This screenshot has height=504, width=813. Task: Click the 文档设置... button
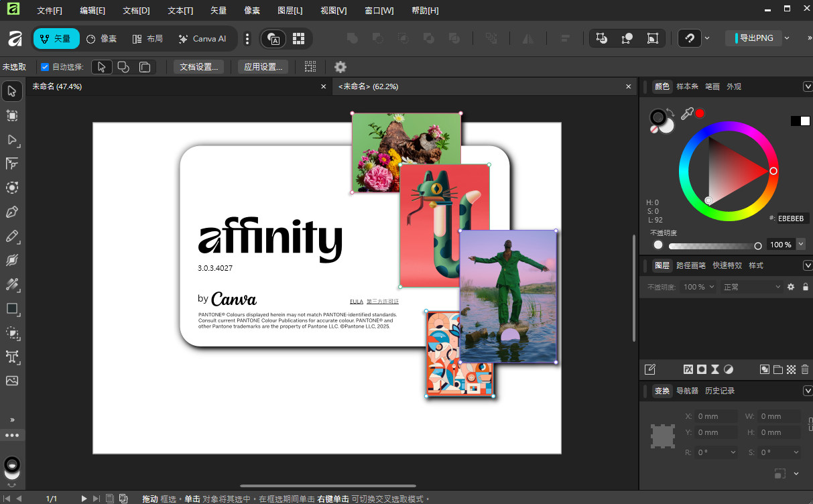tap(198, 67)
